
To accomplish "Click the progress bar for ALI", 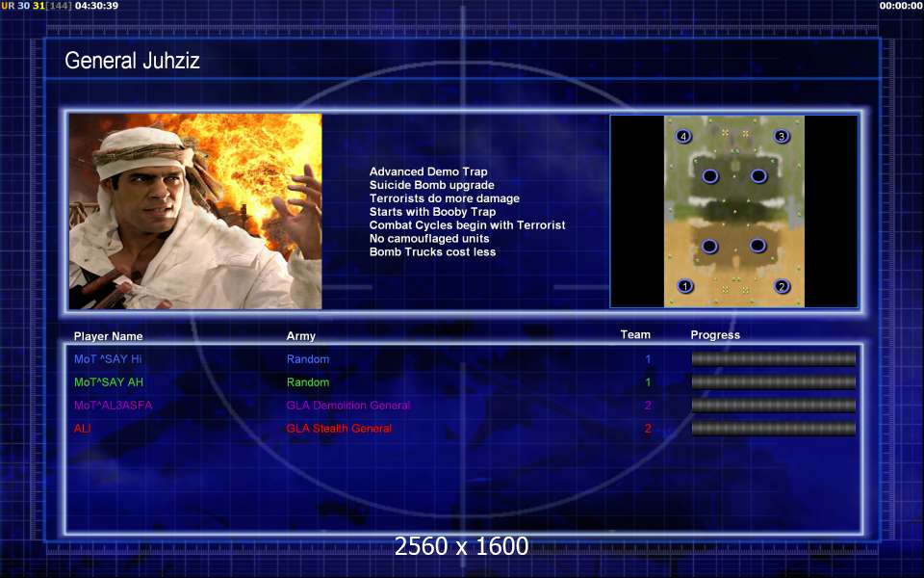I will pos(773,428).
